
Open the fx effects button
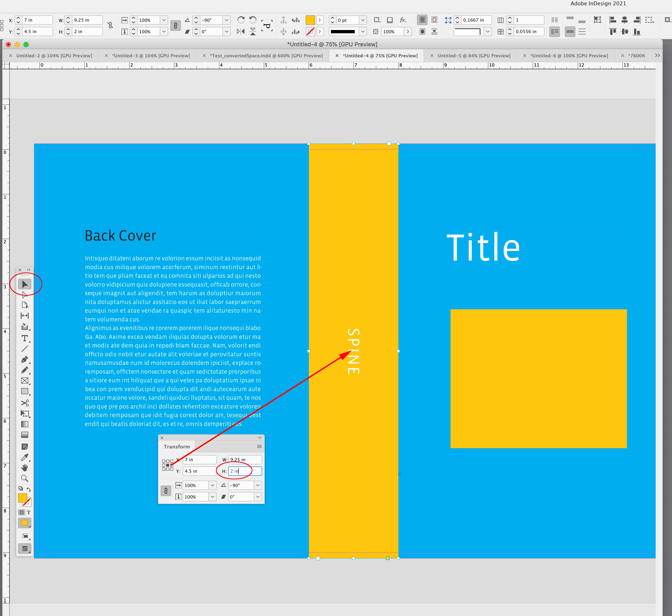(403, 20)
